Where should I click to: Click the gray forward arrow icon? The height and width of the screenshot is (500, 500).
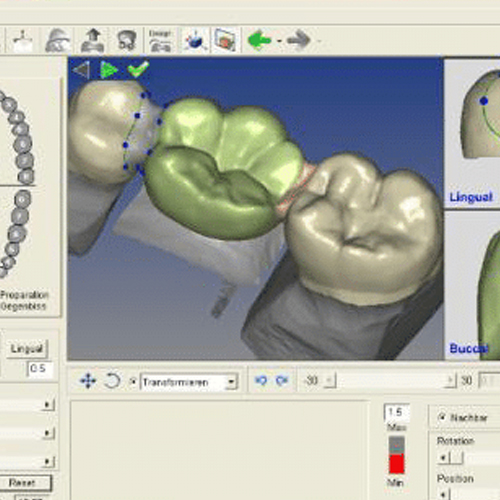point(299,40)
